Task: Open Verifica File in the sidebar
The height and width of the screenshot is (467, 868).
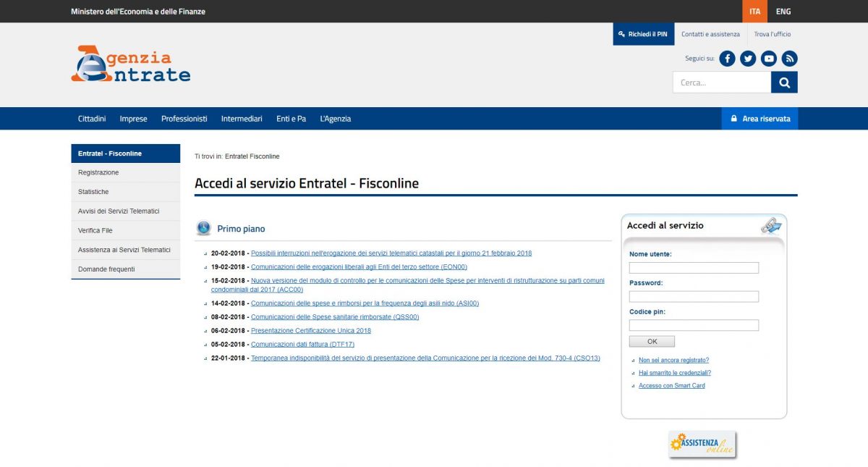Action: pos(126,230)
